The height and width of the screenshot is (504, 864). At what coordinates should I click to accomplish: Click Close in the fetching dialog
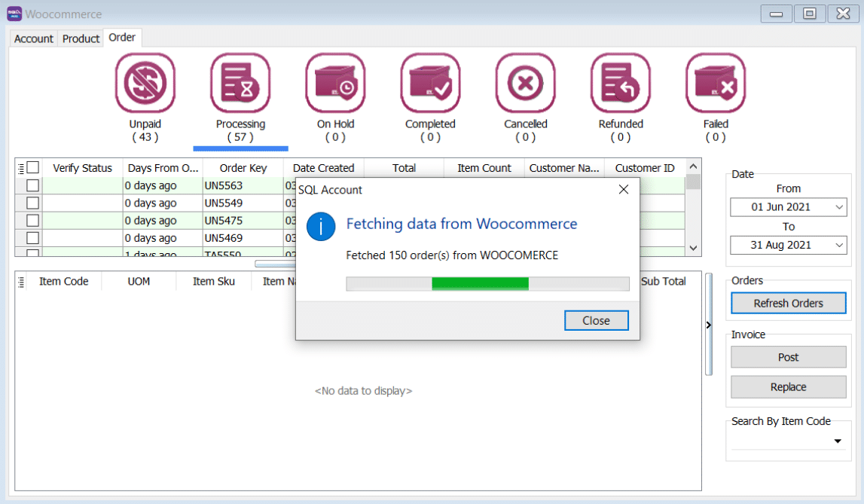[596, 320]
